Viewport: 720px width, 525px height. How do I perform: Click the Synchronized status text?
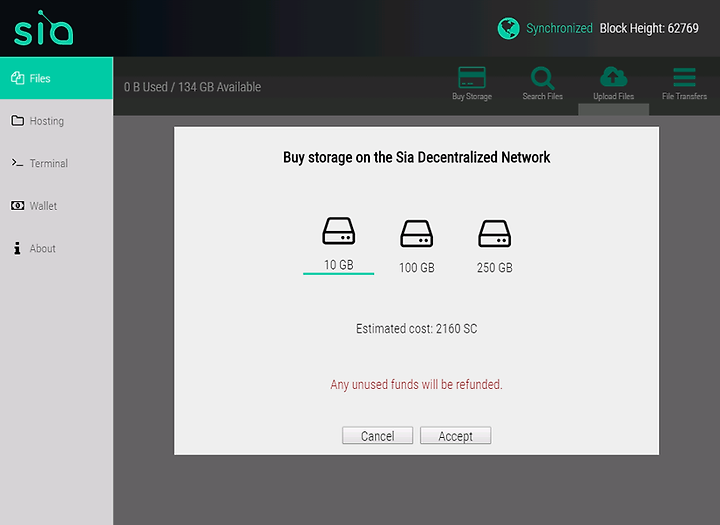coord(559,28)
